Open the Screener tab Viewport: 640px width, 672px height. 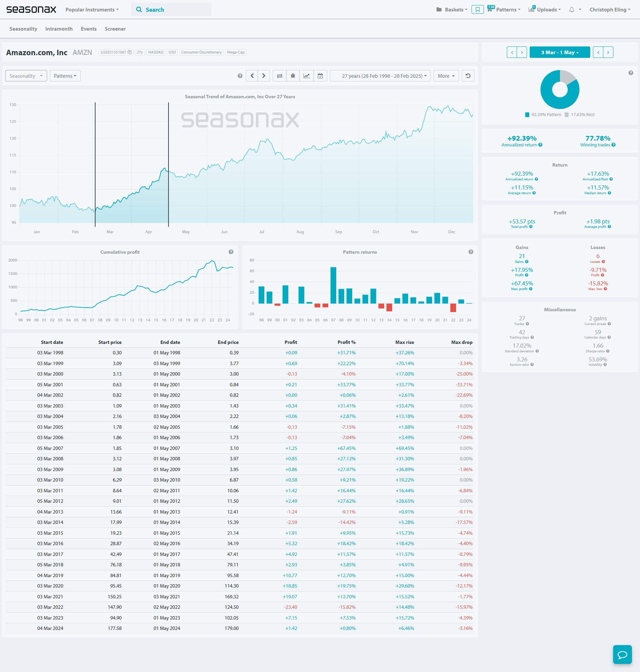(x=115, y=29)
